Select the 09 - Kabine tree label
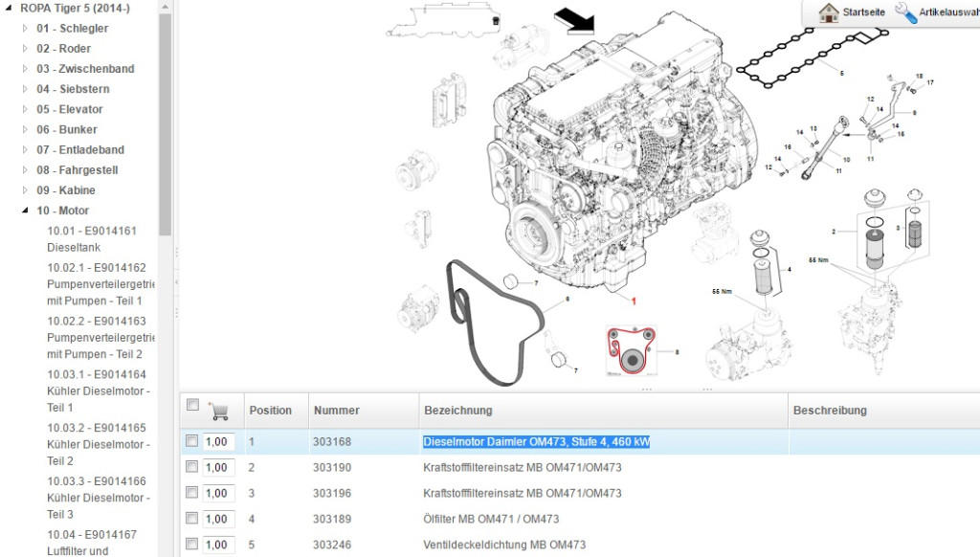Viewport: 980px width, 557px height. point(66,190)
